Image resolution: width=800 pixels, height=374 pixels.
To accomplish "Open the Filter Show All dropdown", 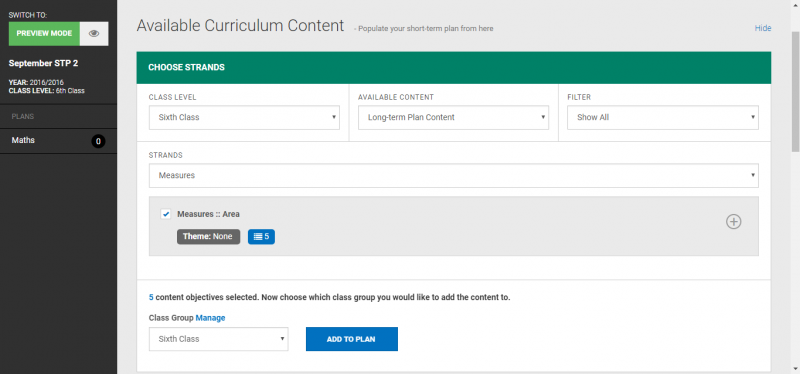I will click(662, 117).
